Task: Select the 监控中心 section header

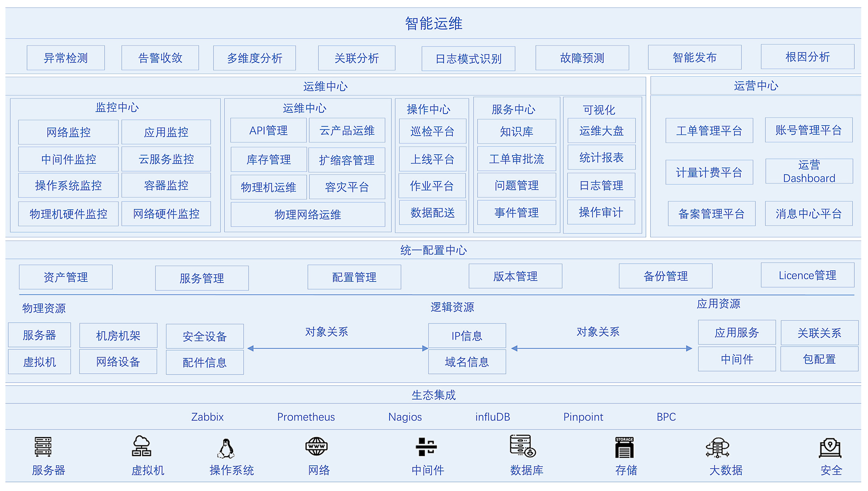Action: [117, 107]
